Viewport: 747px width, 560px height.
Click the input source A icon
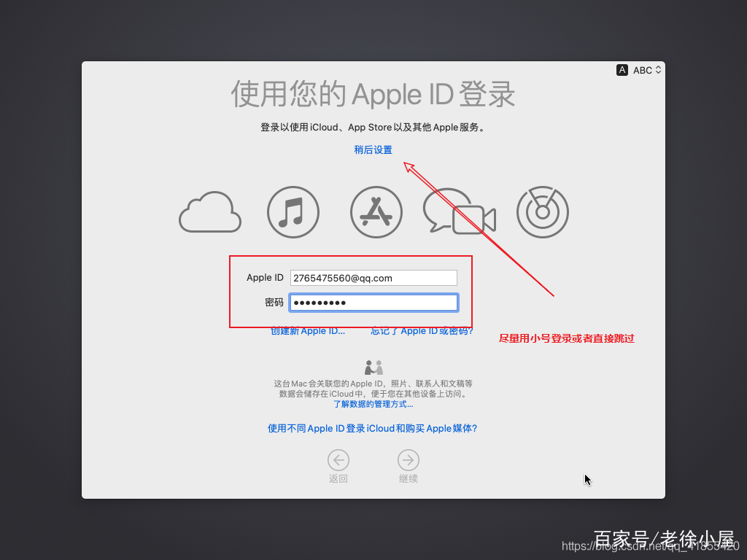tap(622, 70)
